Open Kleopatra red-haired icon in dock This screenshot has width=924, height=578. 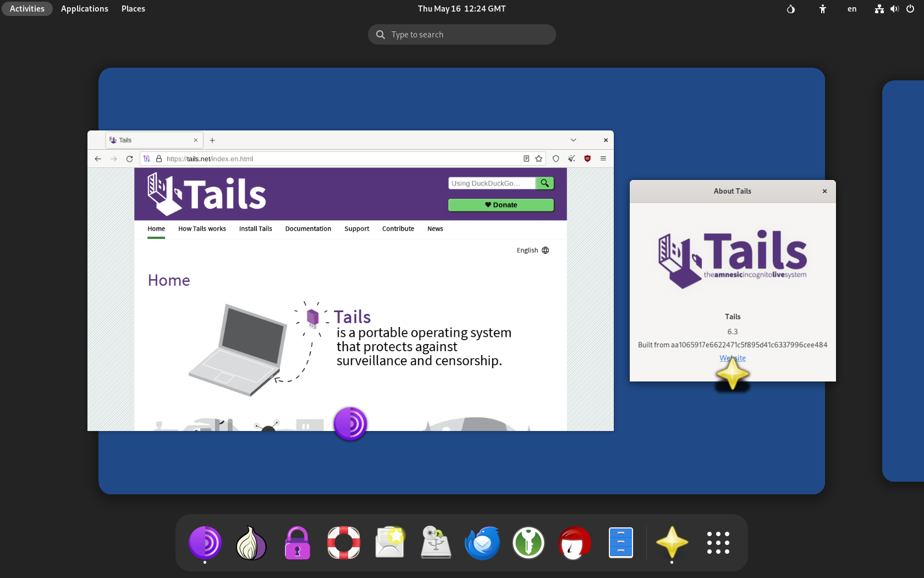click(x=575, y=543)
